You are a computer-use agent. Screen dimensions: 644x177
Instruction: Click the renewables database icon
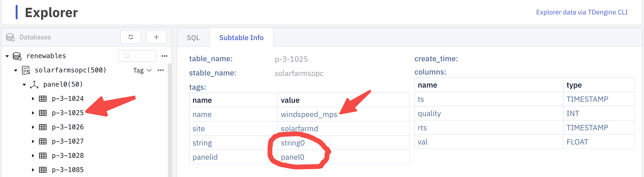[x=17, y=56]
